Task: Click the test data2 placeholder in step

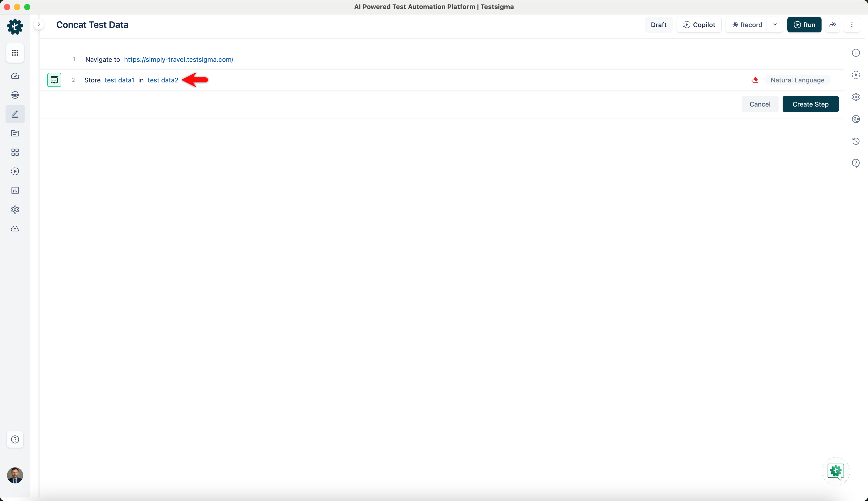Action: pyautogui.click(x=163, y=80)
